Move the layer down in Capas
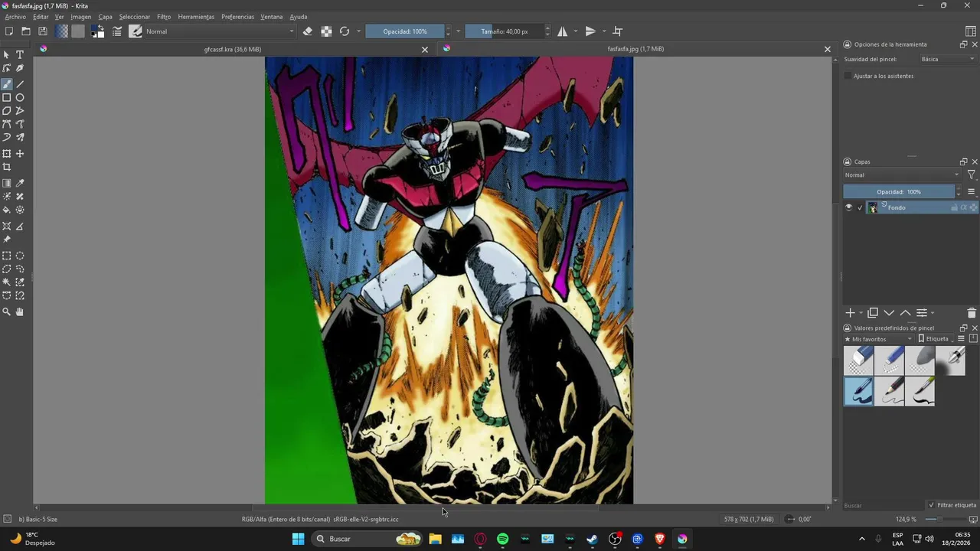Viewport: 980px width, 551px height. click(889, 313)
